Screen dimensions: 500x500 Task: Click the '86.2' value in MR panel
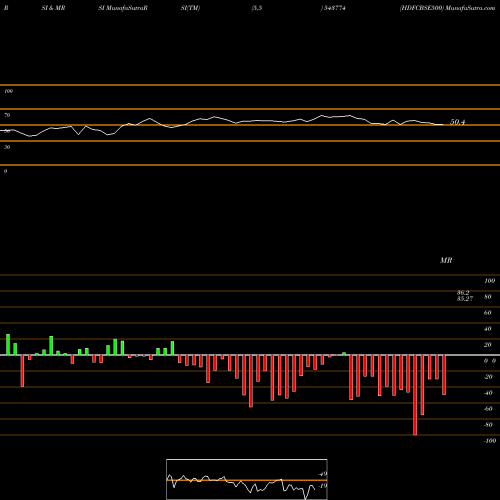point(463,293)
